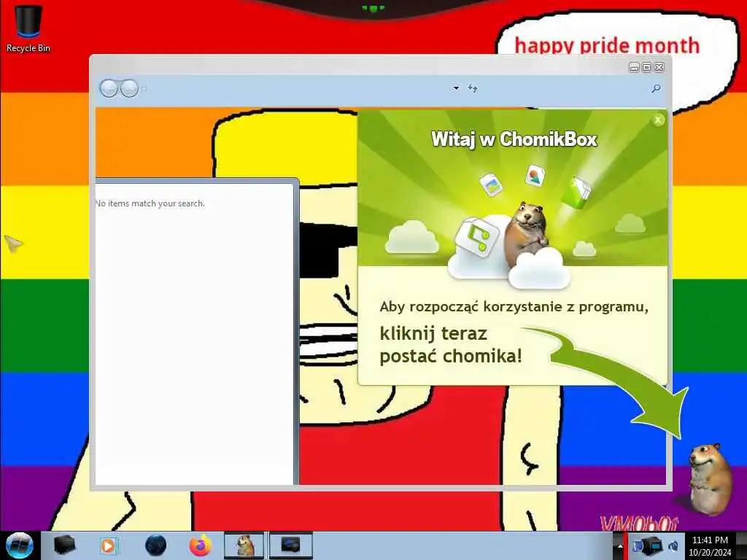The height and width of the screenshot is (560, 747).
Task: Open the clock showing 11:41 PM
Action: pyautogui.click(x=710, y=546)
